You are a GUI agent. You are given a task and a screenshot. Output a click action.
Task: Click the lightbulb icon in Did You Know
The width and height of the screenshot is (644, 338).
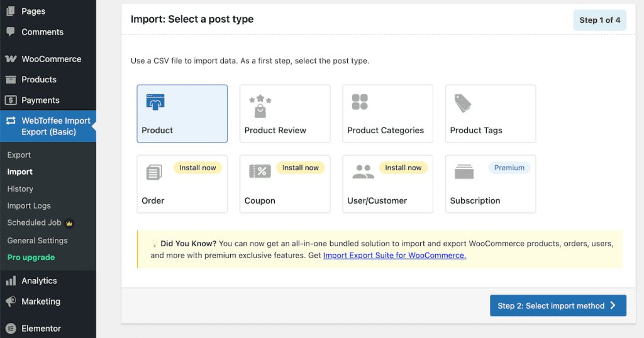click(x=155, y=243)
